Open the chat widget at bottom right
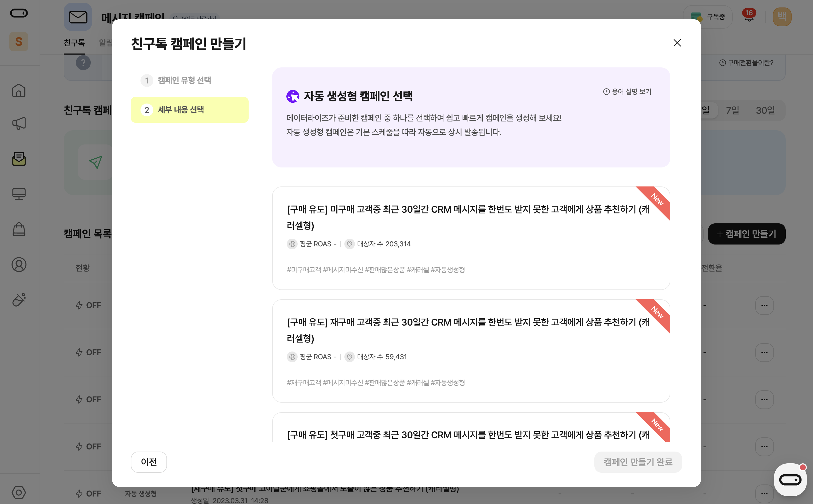The width and height of the screenshot is (813, 504). [x=790, y=479]
